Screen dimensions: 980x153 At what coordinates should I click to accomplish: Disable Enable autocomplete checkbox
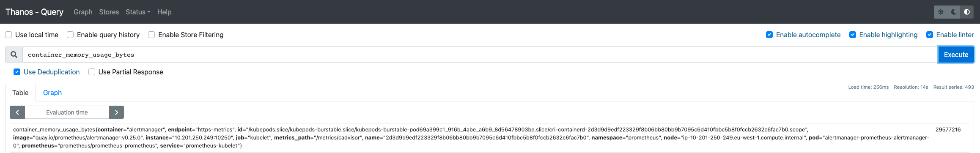(x=769, y=35)
